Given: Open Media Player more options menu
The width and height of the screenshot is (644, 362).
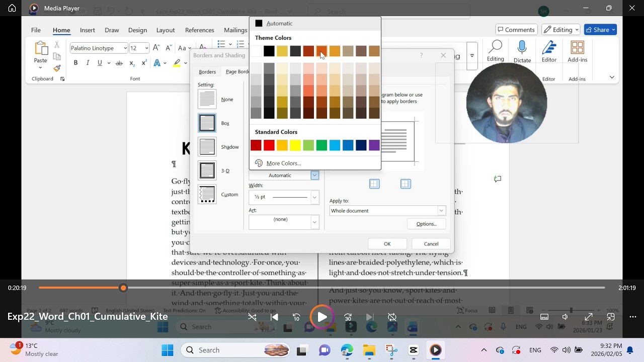Looking at the screenshot, I should [x=633, y=317].
